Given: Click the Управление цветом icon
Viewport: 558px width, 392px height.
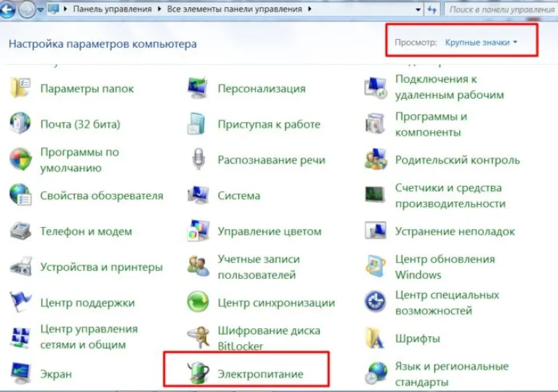Looking at the screenshot, I should [198, 231].
